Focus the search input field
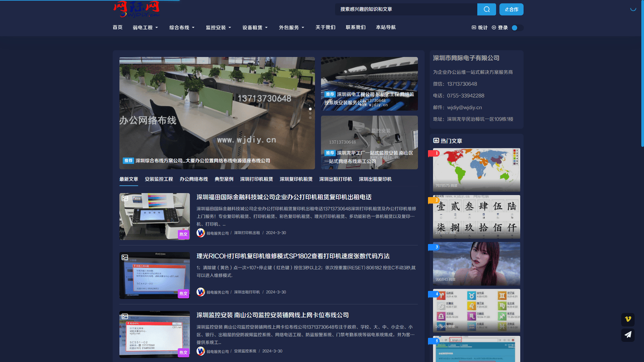The height and width of the screenshot is (362, 644). [406, 9]
